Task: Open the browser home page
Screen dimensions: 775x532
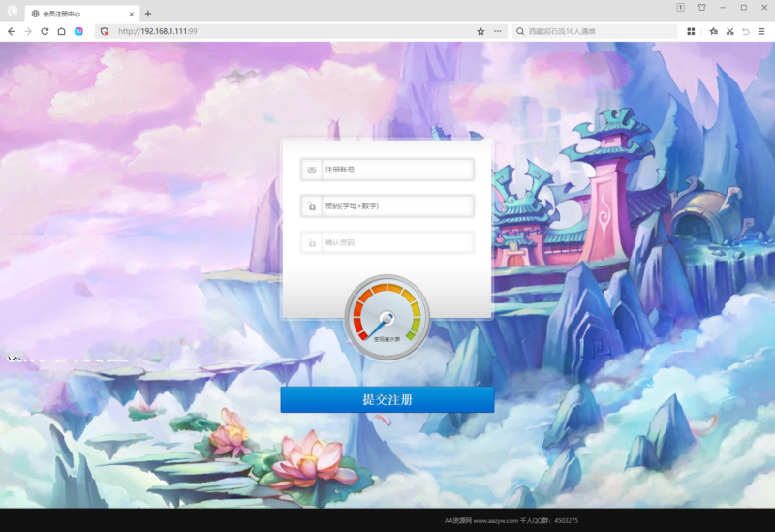Action: [x=61, y=31]
